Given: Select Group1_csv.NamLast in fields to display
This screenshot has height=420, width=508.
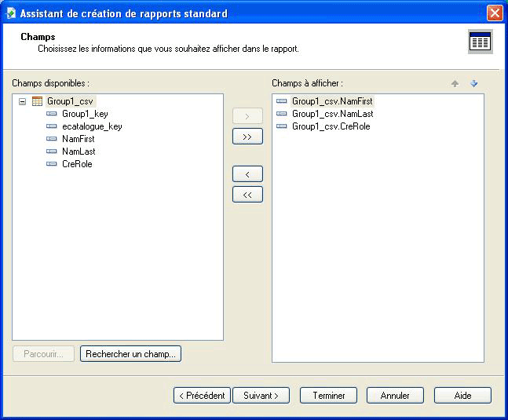Looking at the screenshot, I should click(x=332, y=114).
